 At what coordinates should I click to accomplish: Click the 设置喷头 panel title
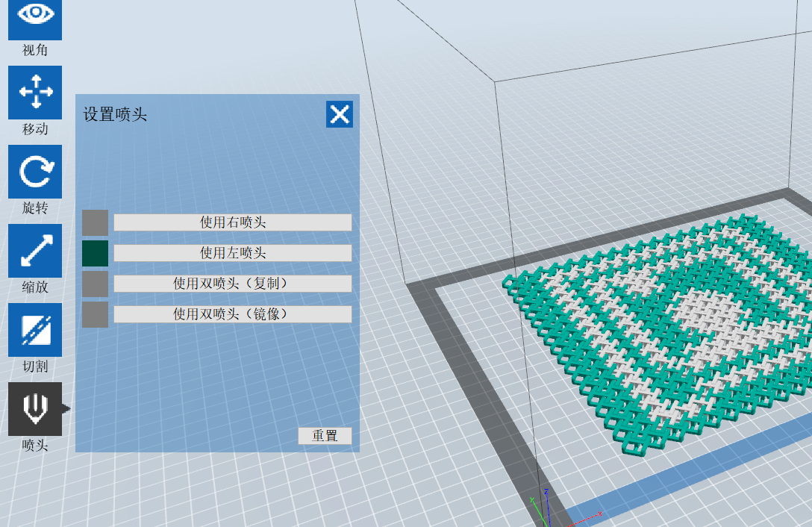[115, 114]
